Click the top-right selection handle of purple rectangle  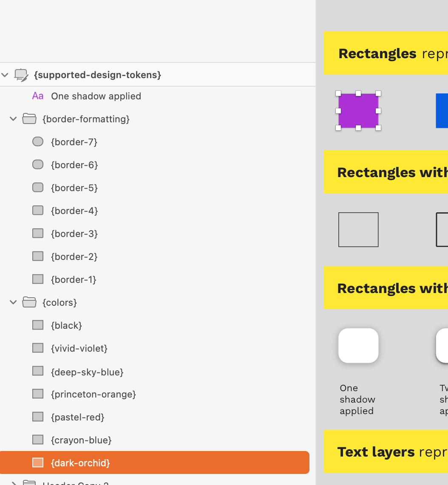[x=378, y=93]
